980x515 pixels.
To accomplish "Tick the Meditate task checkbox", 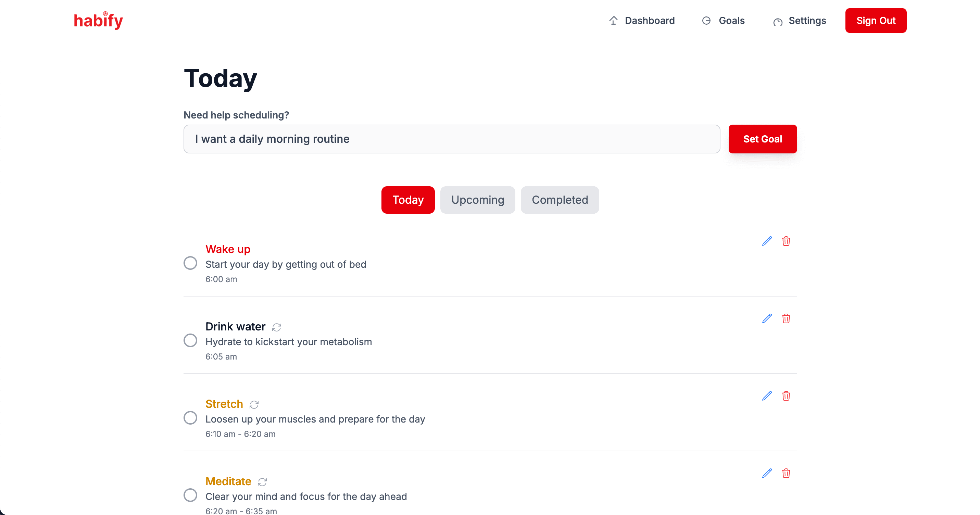I will [x=190, y=495].
